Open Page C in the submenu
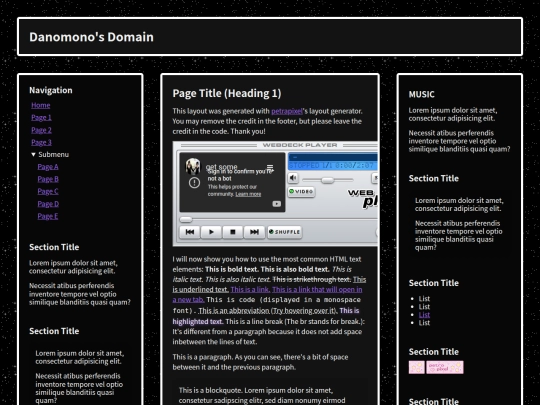540x405 pixels. click(x=48, y=191)
